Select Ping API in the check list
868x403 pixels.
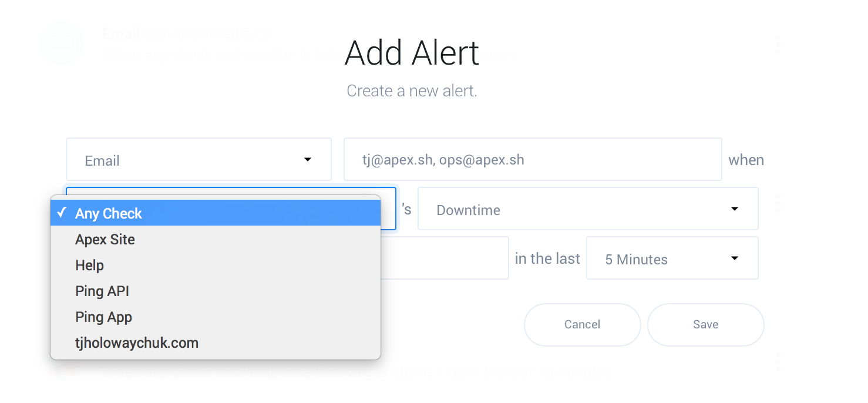coord(102,291)
